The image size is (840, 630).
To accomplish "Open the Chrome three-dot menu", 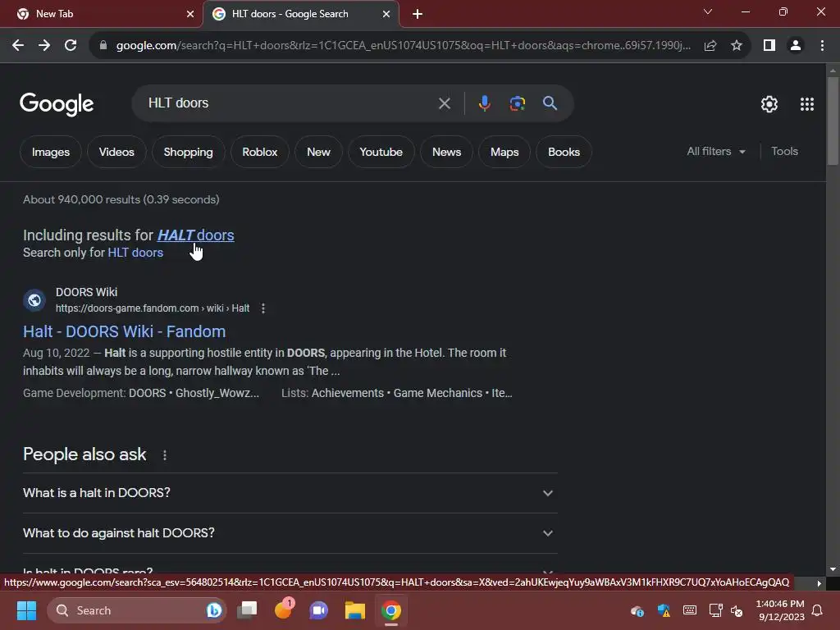I will [x=822, y=46].
